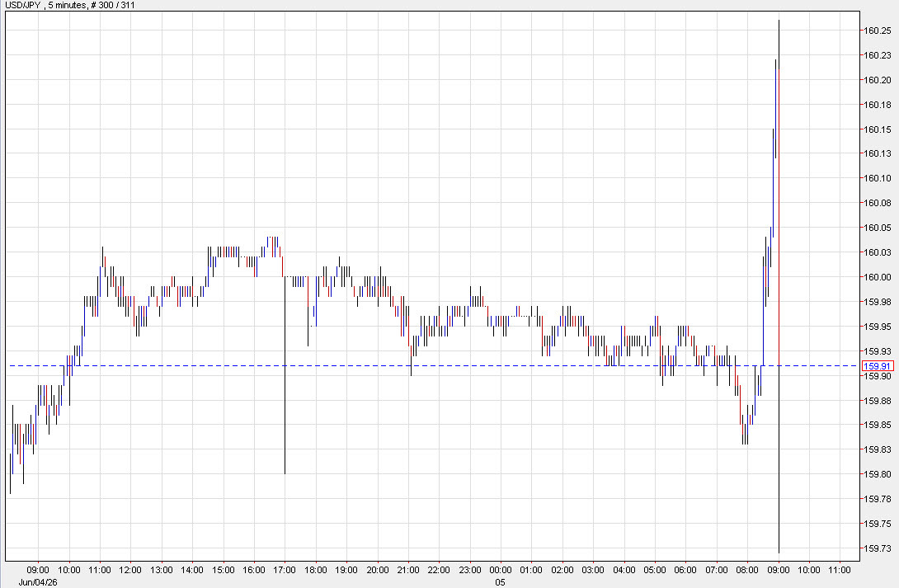Click the 160.03 price axis label

(x=878, y=252)
